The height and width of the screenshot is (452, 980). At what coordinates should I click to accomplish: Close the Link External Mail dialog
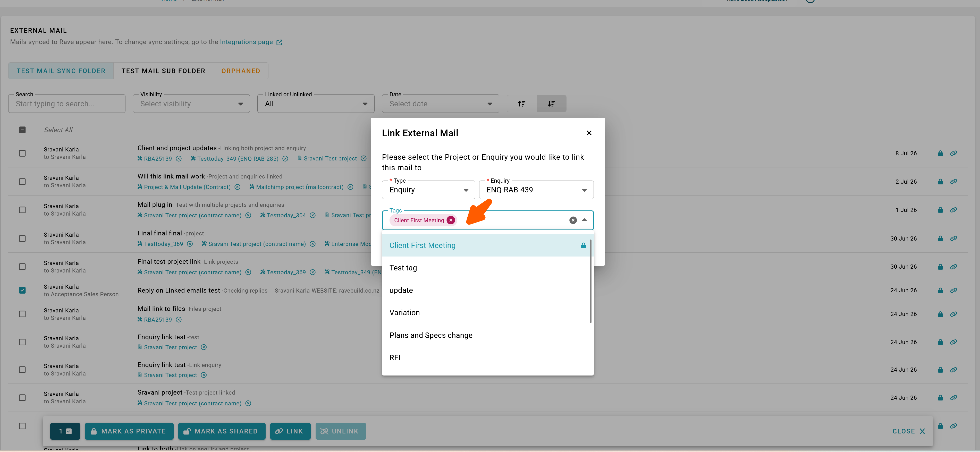point(589,133)
